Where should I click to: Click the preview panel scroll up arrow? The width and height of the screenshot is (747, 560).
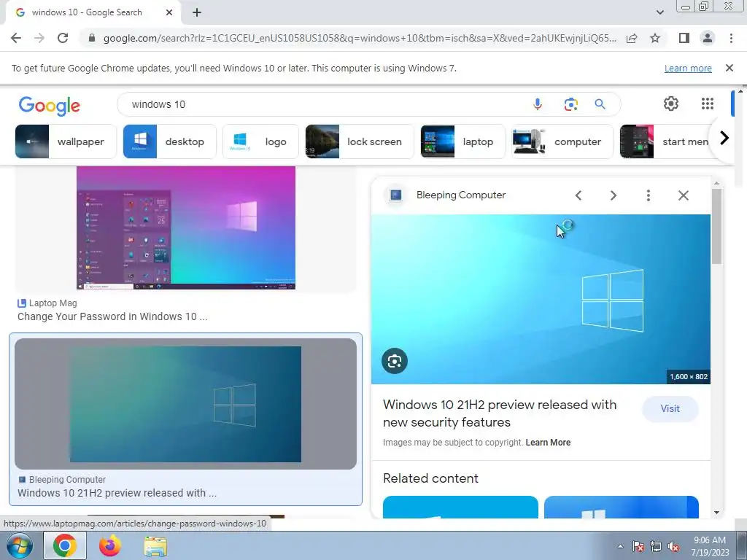click(717, 183)
